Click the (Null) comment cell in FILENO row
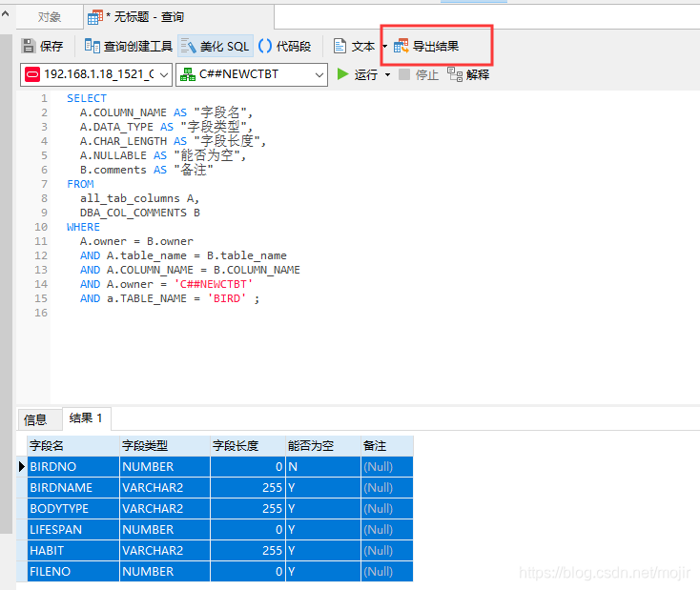 [x=387, y=571]
